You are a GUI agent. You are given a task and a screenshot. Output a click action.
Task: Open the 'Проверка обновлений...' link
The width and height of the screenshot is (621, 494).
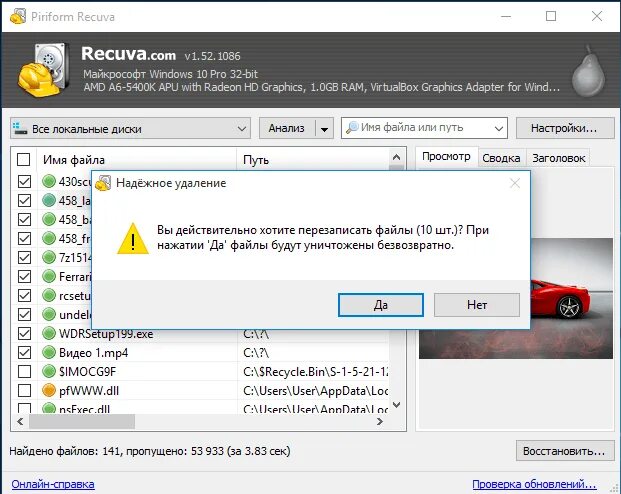pos(534,484)
